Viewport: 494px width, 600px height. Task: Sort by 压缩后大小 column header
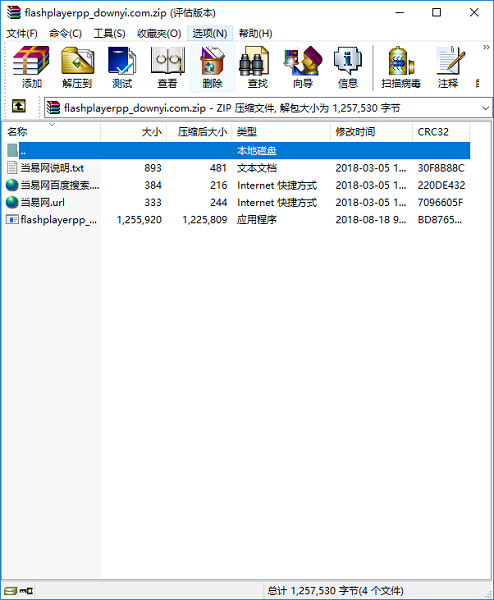point(199,132)
